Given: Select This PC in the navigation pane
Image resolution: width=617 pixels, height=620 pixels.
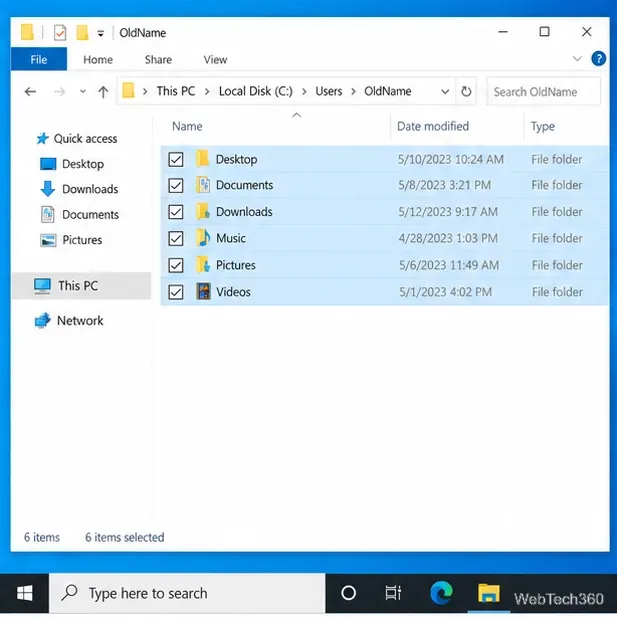Looking at the screenshot, I should coord(81,285).
